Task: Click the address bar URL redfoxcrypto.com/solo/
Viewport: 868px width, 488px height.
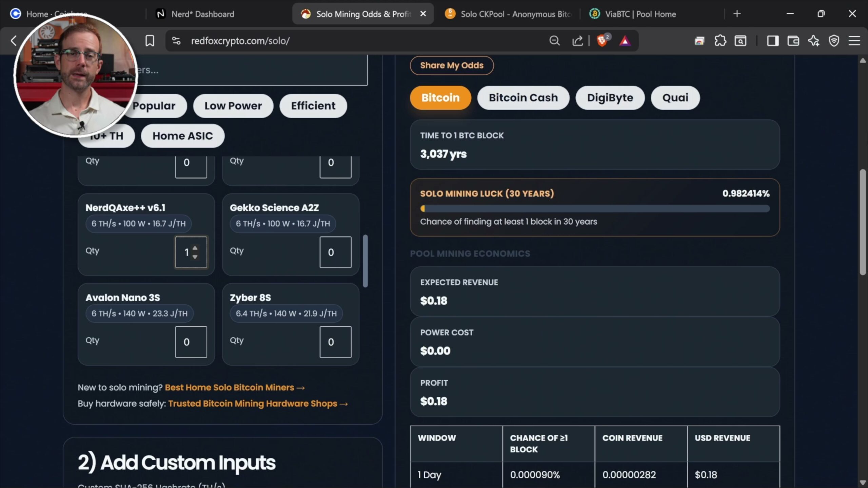Action: (240, 41)
